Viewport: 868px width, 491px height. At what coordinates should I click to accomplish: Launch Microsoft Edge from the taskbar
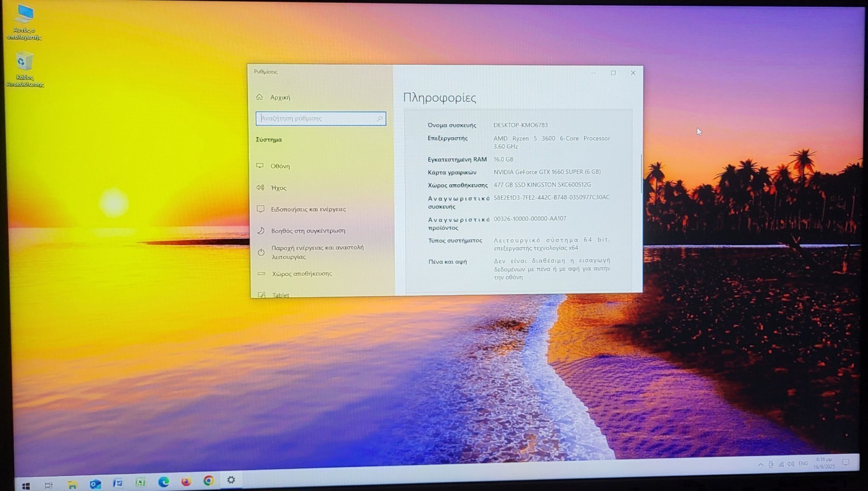pos(164,482)
